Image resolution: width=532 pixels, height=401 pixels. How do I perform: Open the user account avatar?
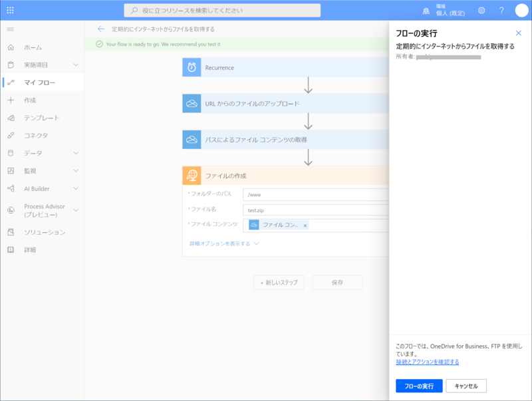(521, 11)
